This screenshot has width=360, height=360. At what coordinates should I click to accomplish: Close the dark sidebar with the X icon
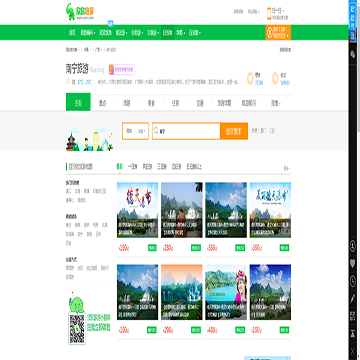(353, 351)
